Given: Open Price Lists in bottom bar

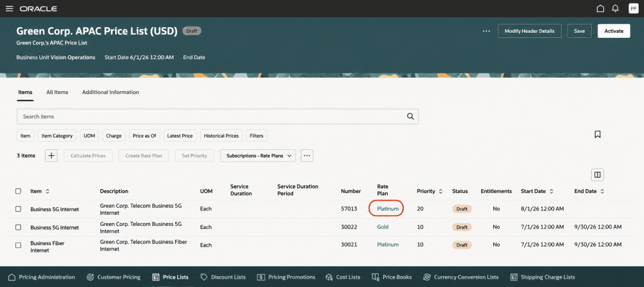Looking at the screenshot, I should point(171,277).
